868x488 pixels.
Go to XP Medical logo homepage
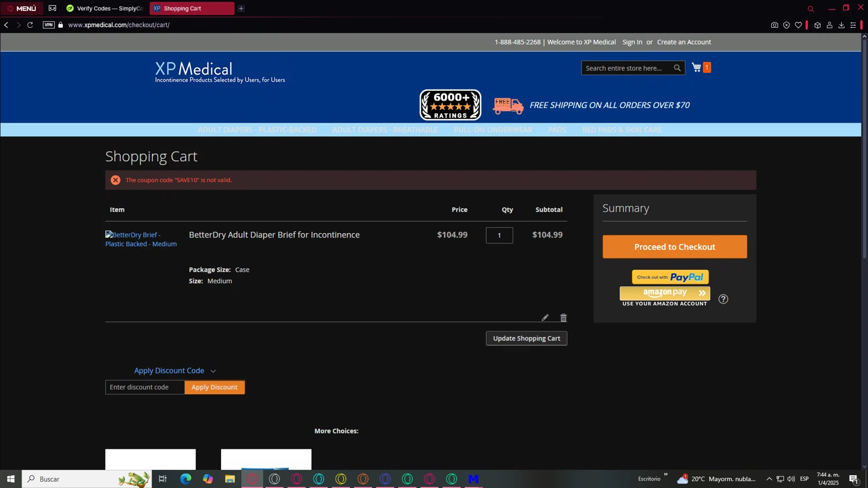220,72
